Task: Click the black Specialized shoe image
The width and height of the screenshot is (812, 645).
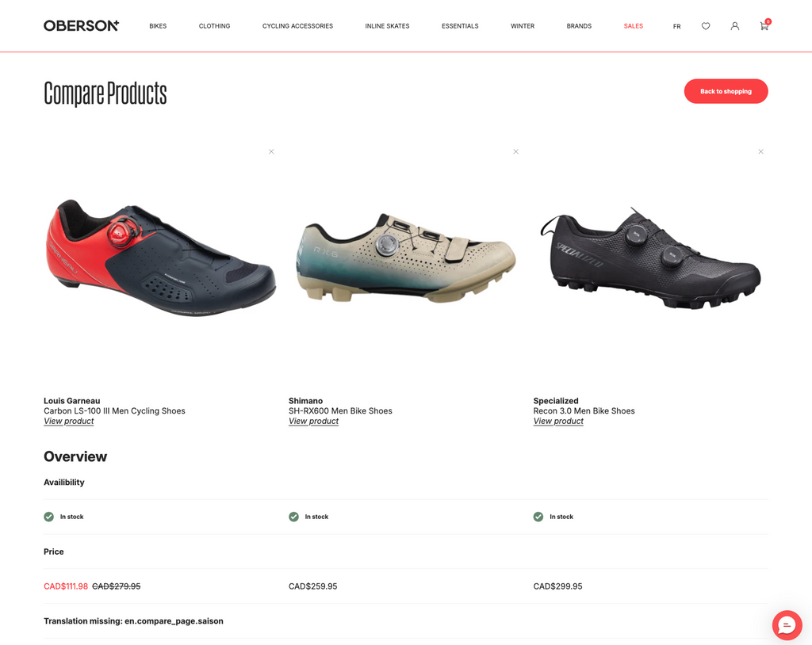Action: point(650,258)
